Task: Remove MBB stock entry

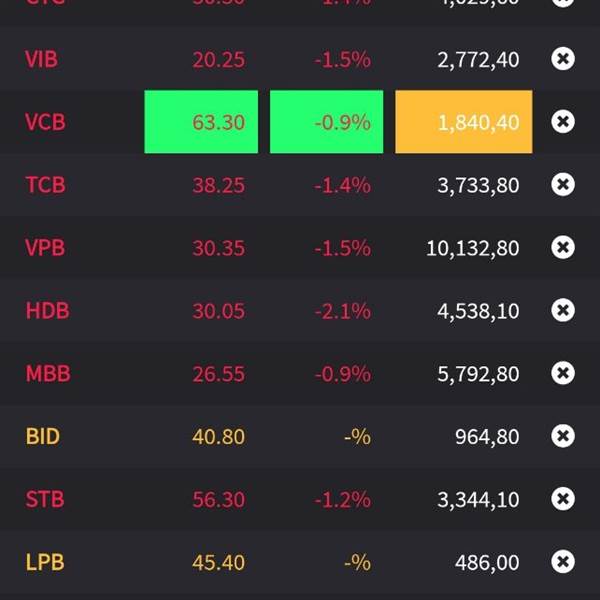Action: 563,373
